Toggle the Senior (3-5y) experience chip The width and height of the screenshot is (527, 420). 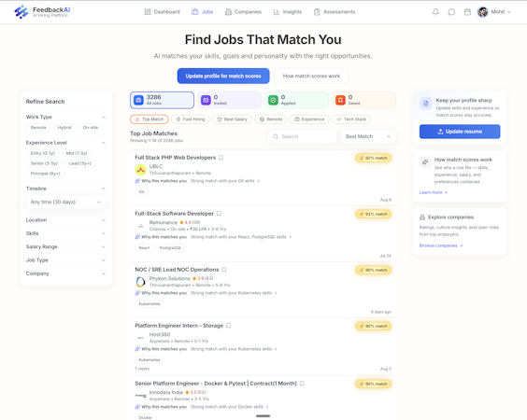point(44,163)
